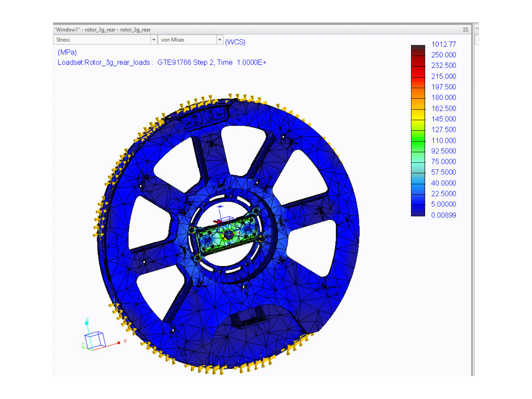Click the legend value 250.000
The width and height of the screenshot is (532, 399).
point(443,55)
